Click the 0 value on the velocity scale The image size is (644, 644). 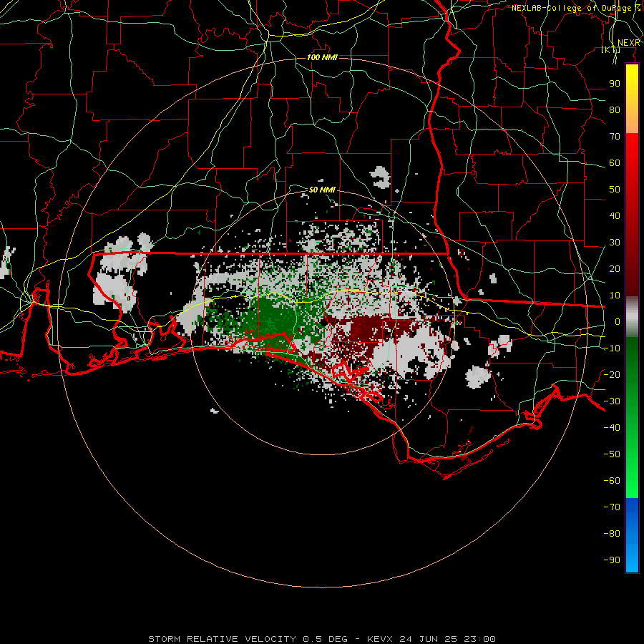[618, 322]
